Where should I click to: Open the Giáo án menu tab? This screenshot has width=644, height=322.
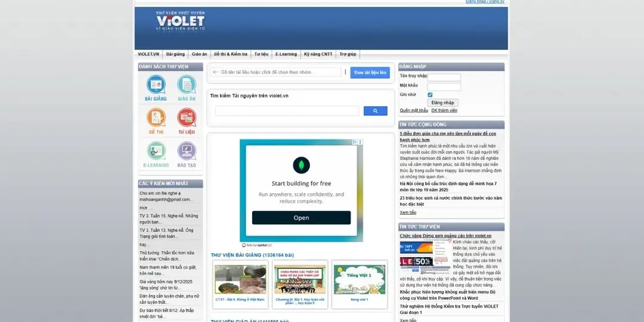click(199, 54)
